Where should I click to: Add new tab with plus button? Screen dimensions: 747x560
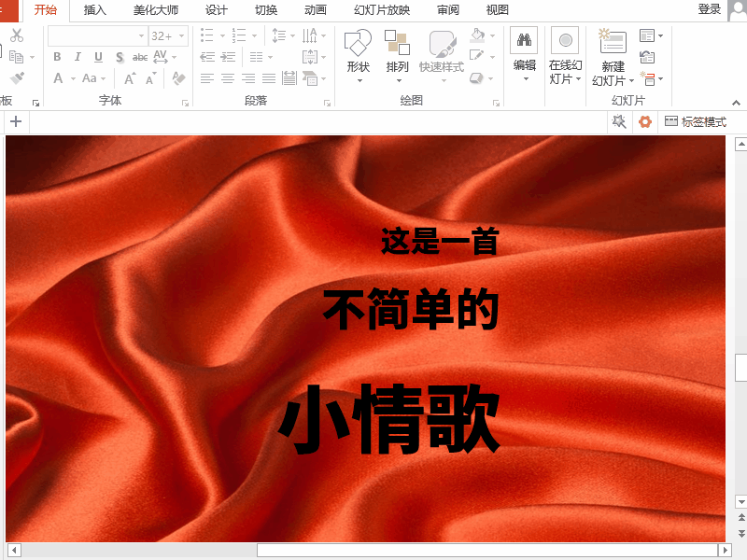click(x=16, y=121)
